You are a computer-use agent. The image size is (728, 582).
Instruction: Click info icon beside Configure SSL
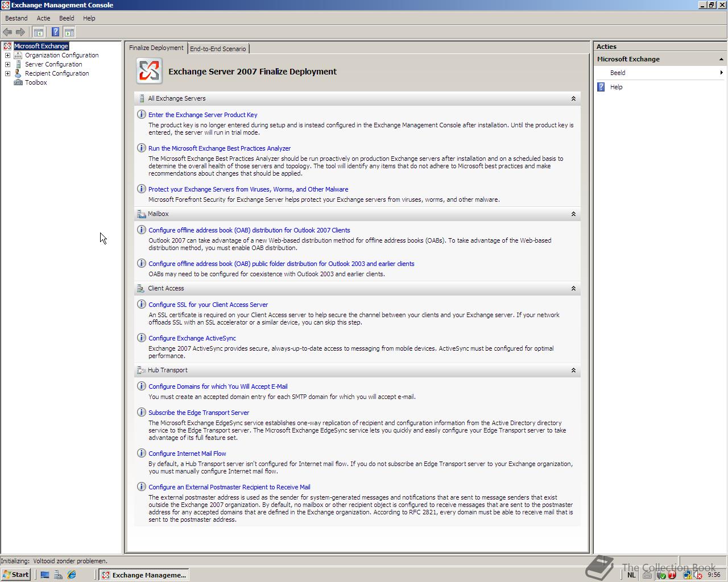coord(142,304)
